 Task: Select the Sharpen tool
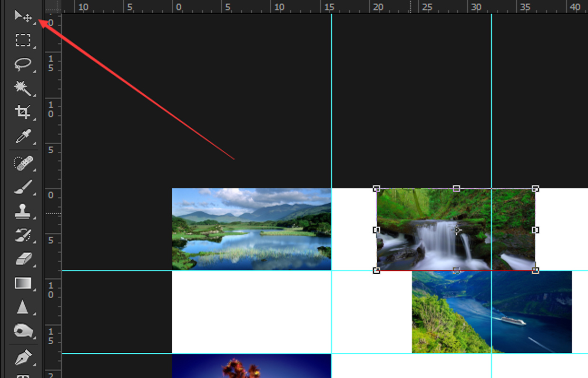23,307
